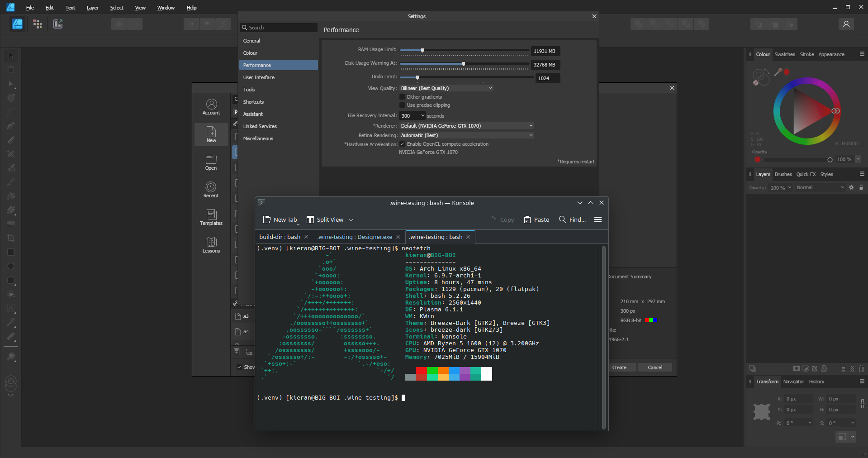Toggle the aspect ratio link in Transform panel
Screen dimensions: 868x458
coord(863,404)
